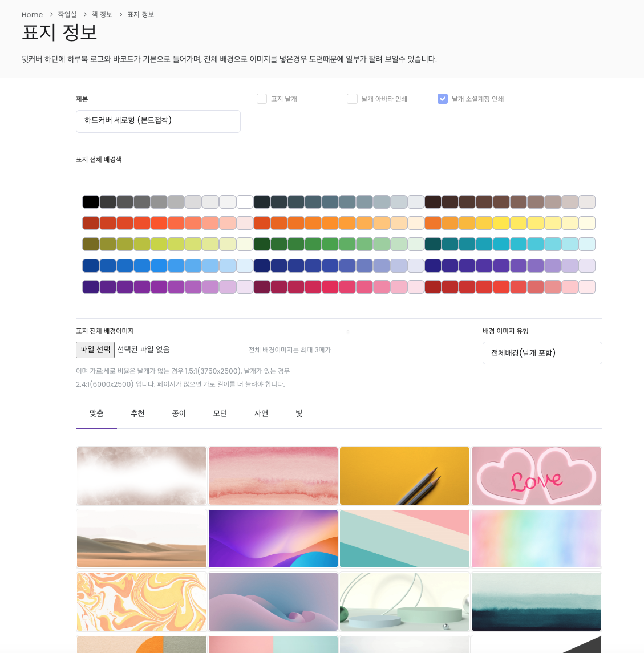Screen dimensions: 644x653
Task: Open 배경 이미지 유형 dropdown
Action: (542, 353)
